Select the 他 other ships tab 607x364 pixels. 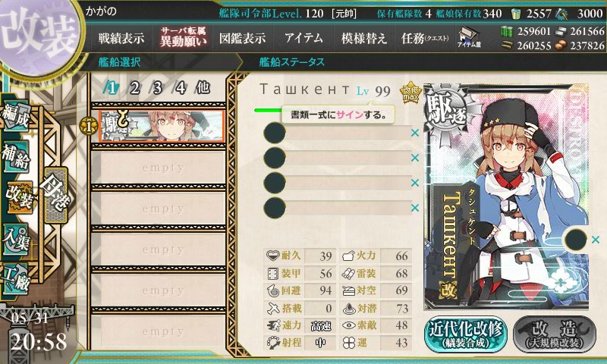coord(203,88)
